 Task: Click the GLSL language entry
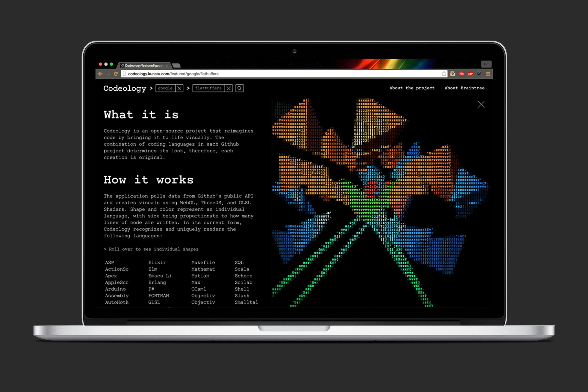point(154,302)
